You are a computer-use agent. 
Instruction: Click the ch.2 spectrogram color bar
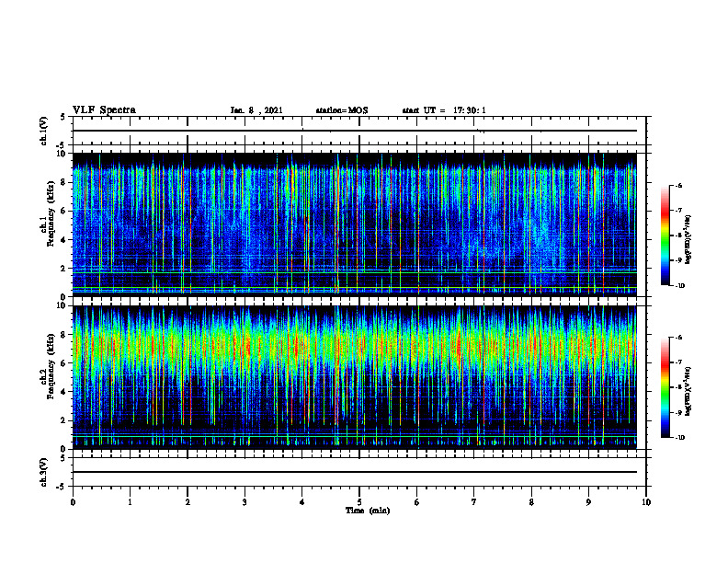coord(665,387)
